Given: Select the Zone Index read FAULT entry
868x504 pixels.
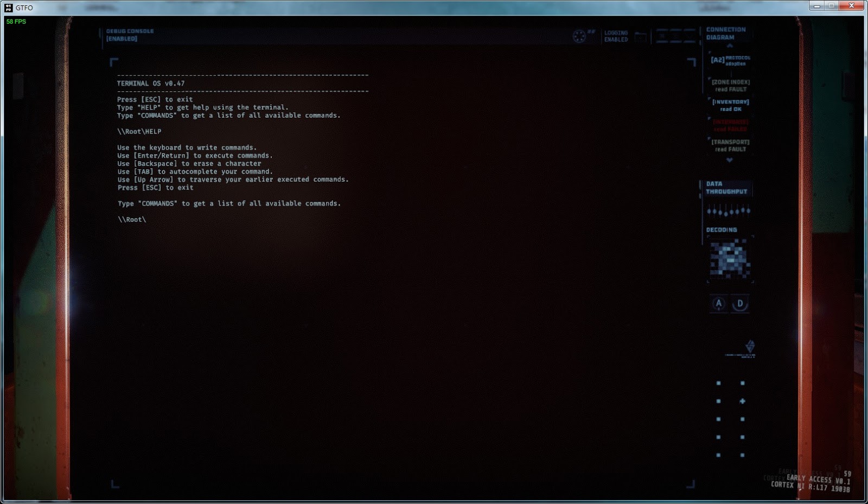Looking at the screenshot, I should coord(730,86).
